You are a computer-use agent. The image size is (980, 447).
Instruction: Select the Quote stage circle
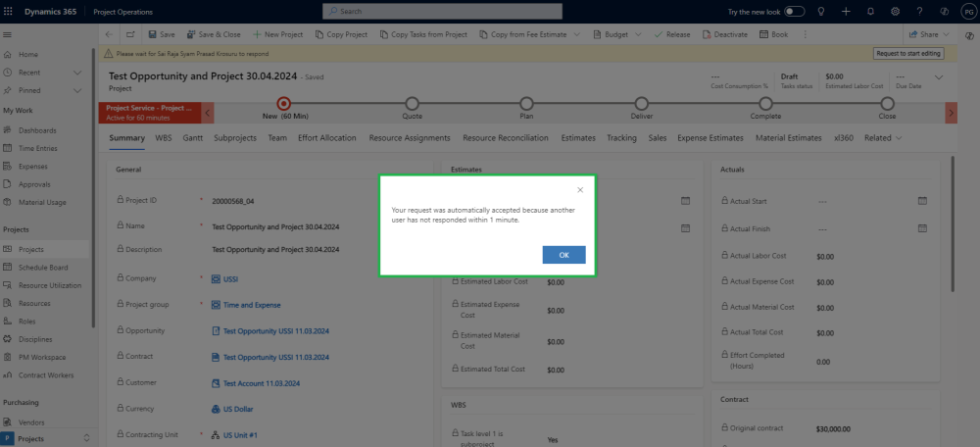tap(412, 104)
